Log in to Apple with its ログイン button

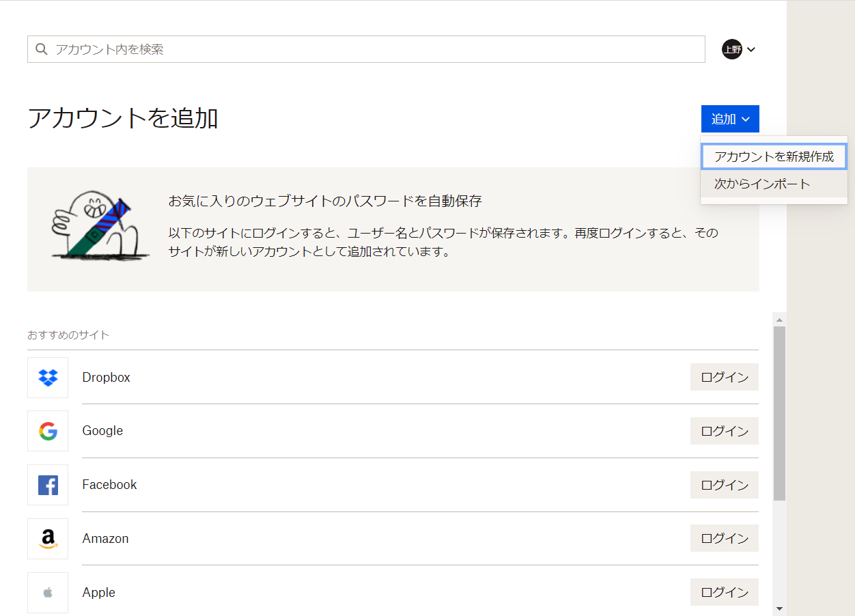pos(725,592)
